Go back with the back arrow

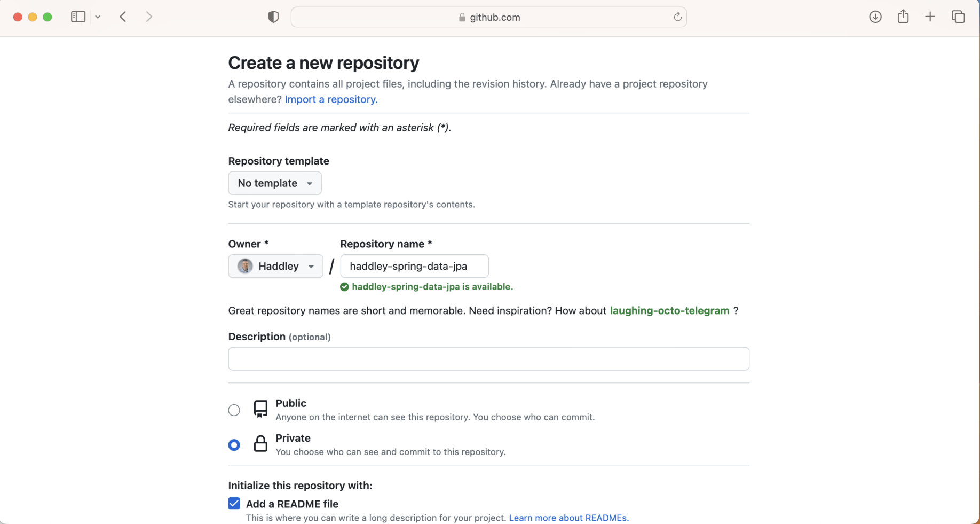(123, 17)
